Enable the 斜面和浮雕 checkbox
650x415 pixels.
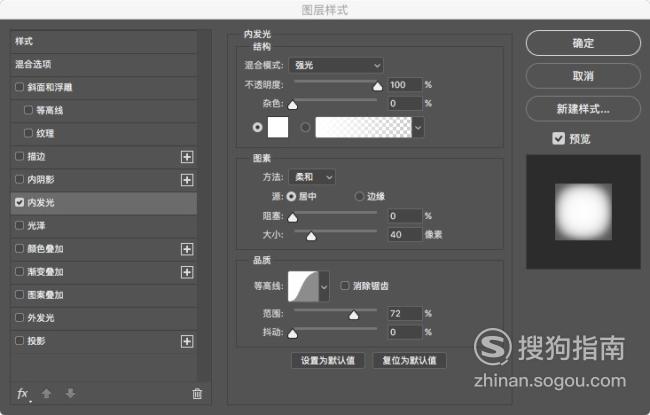coord(19,87)
